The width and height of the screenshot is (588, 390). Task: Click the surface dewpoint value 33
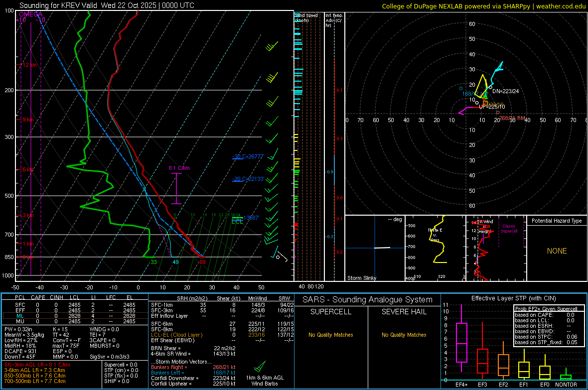pyautogui.click(x=154, y=262)
